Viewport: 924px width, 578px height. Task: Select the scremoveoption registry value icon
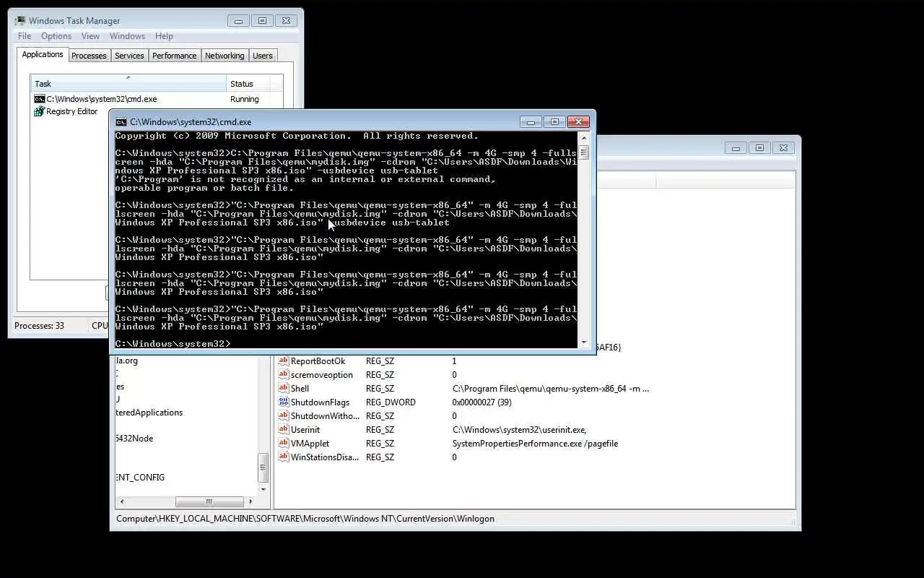tap(283, 375)
